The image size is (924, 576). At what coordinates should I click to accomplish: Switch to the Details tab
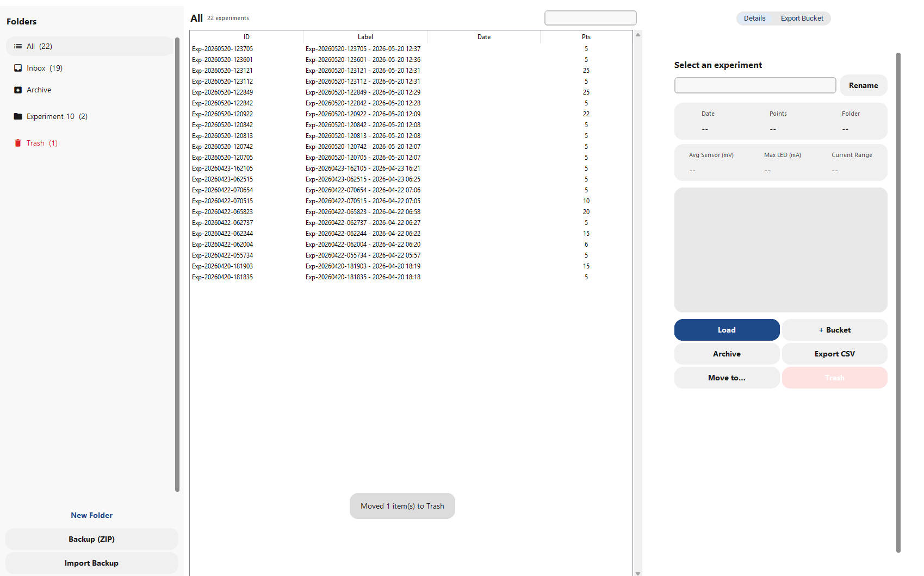[754, 18]
